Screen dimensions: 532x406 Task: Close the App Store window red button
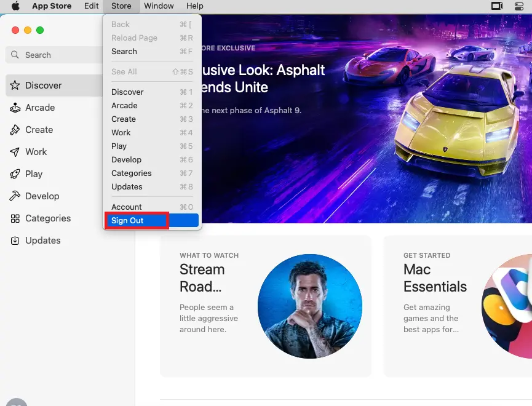[x=15, y=30]
